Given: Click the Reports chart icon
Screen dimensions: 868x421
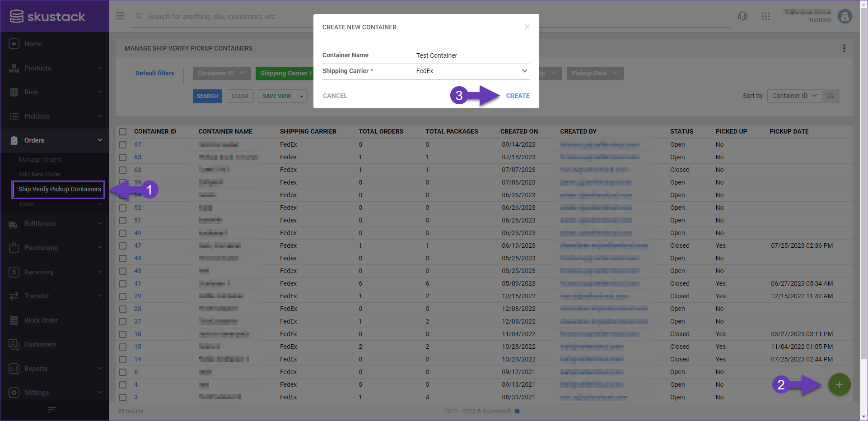Looking at the screenshot, I should [x=14, y=369].
